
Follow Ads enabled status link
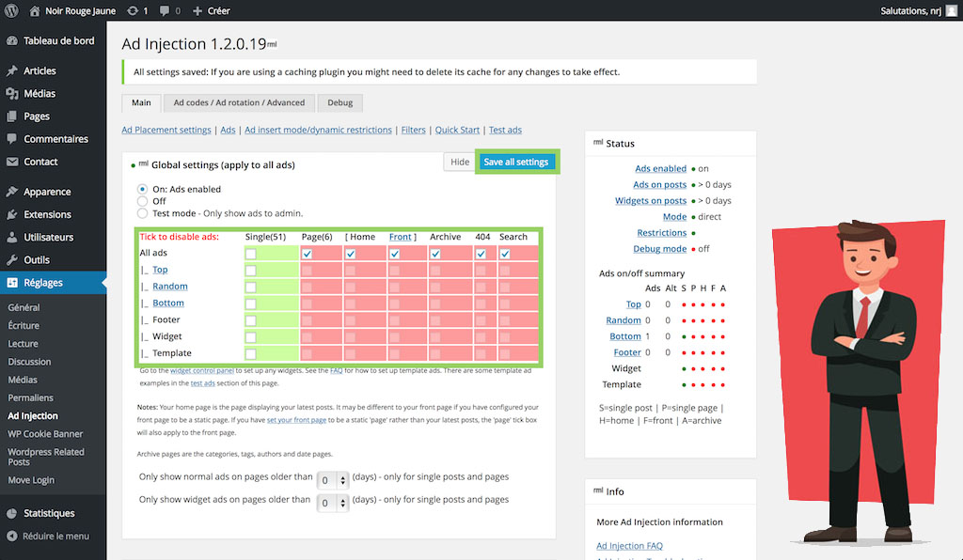[661, 168]
